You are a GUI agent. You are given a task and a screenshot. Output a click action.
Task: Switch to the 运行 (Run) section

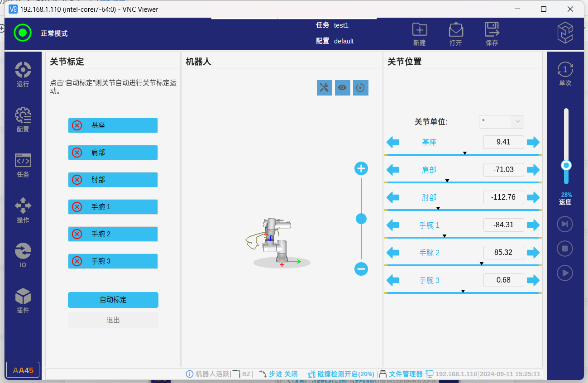tap(23, 74)
